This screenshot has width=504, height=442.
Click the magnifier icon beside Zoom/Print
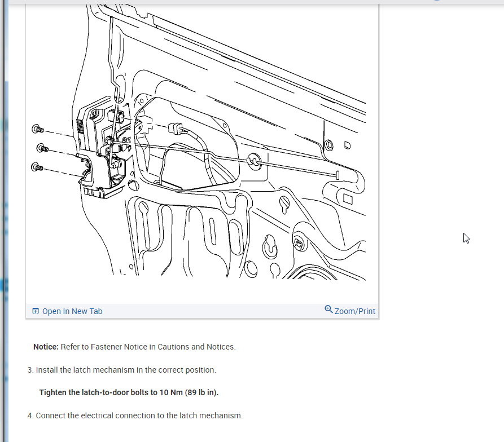click(x=328, y=309)
